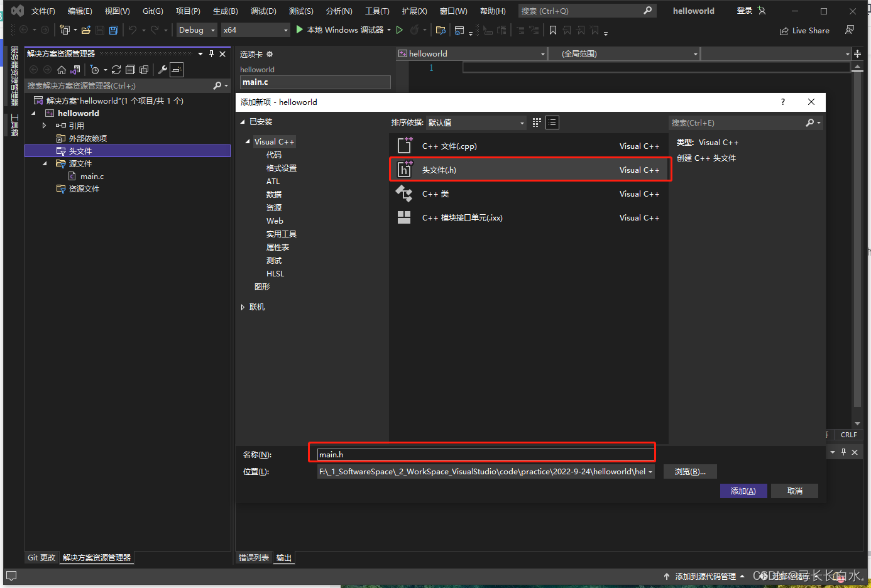Switch views icon in Solution Explorer
871x588 pixels.
click(x=75, y=70)
